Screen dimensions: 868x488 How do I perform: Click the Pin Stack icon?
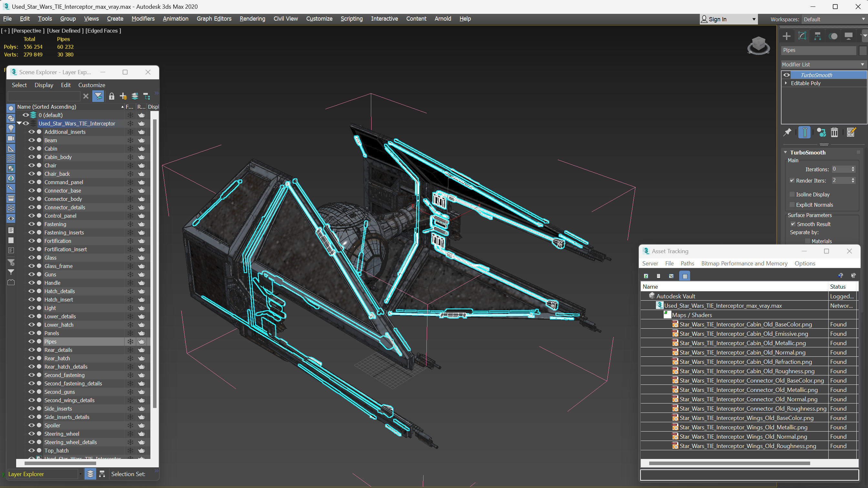point(788,132)
